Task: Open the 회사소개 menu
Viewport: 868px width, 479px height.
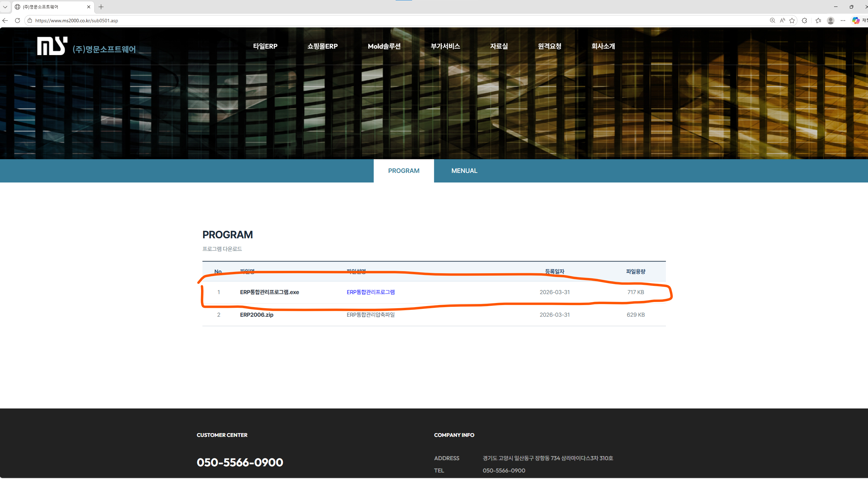Action: click(603, 46)
